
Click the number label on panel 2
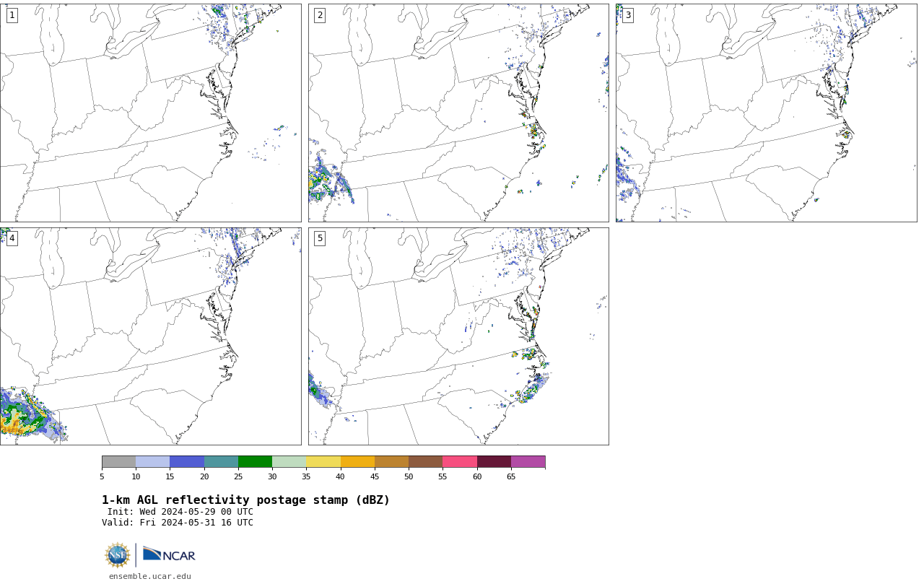[x=320, y=15]
